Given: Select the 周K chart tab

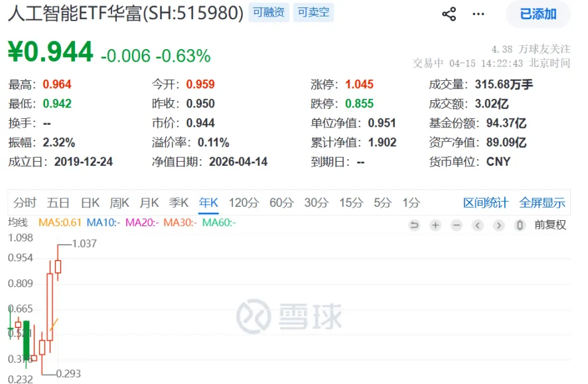Looking at the screenshot, I should [x=119, y=203].
